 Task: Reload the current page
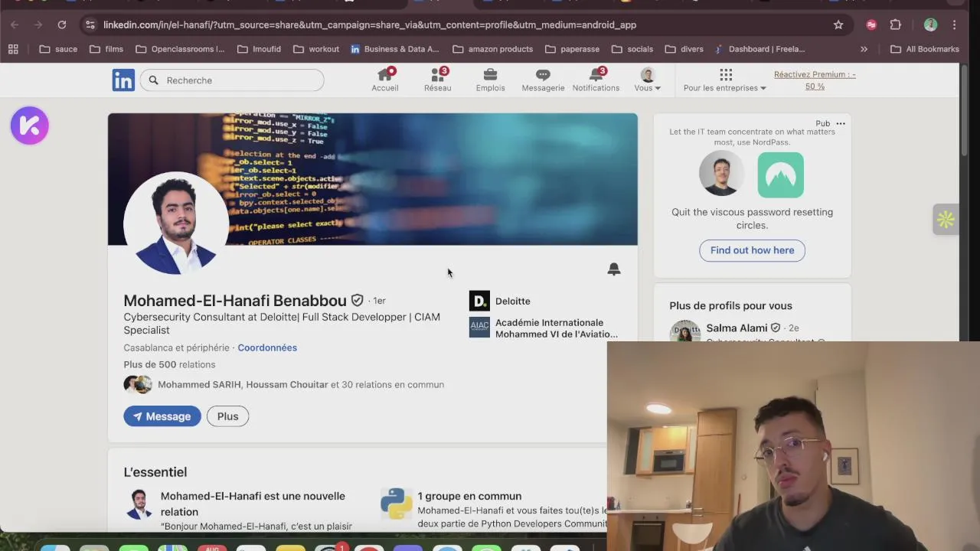tap(62, 24)
